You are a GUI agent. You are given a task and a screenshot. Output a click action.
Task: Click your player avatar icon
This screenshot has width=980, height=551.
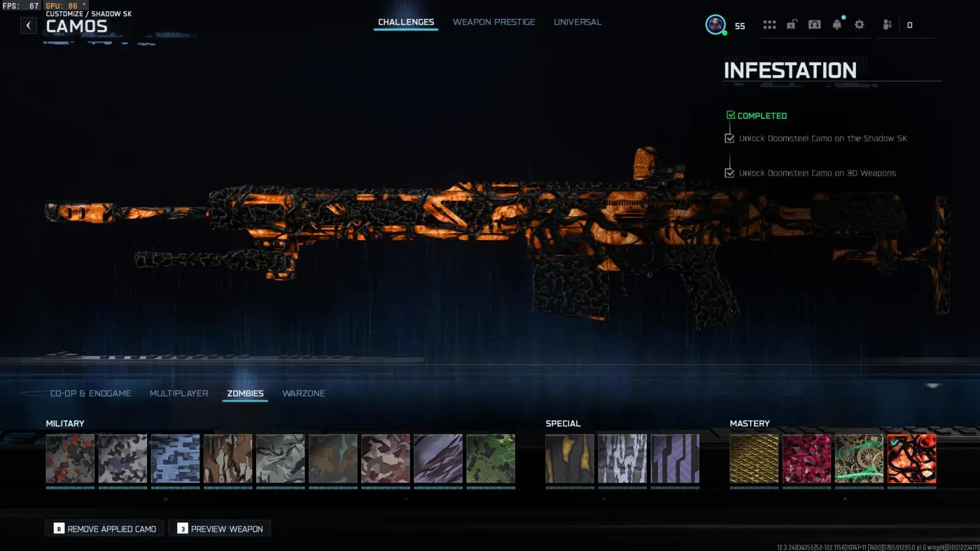[x=716, y=24]
